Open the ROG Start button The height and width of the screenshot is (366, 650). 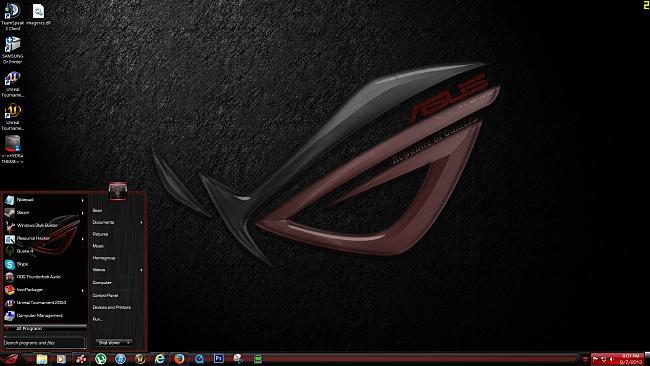pos(11,359)
